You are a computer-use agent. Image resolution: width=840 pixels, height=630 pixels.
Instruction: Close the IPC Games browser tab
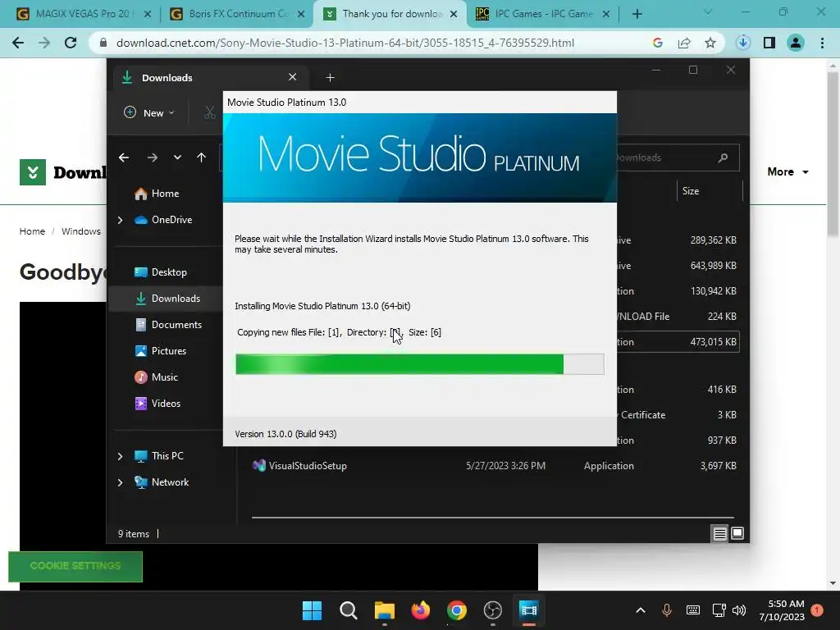tap(606, 14)
